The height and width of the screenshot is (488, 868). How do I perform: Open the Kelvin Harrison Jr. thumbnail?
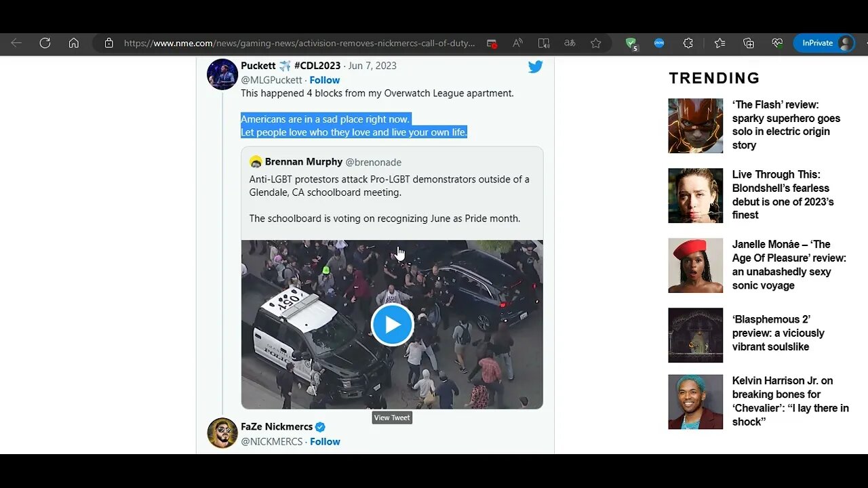pos(696,402)
